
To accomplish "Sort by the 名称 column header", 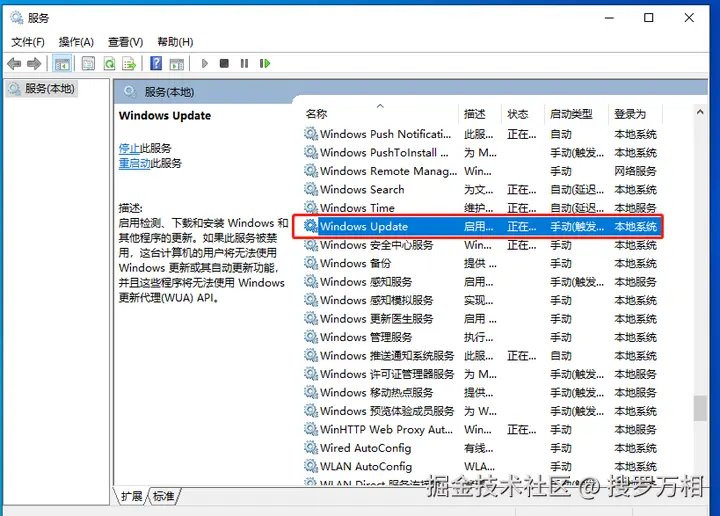I will point(381,114).
